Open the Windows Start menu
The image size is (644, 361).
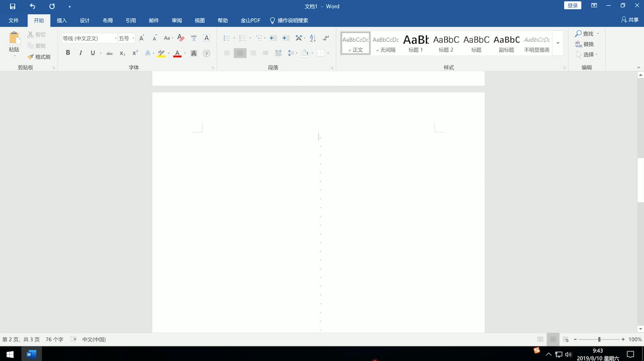click(x=10, y=354)
